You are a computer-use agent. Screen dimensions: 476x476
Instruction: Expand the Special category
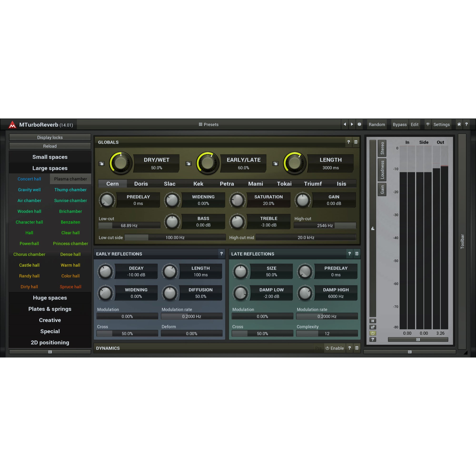point(50,331)
